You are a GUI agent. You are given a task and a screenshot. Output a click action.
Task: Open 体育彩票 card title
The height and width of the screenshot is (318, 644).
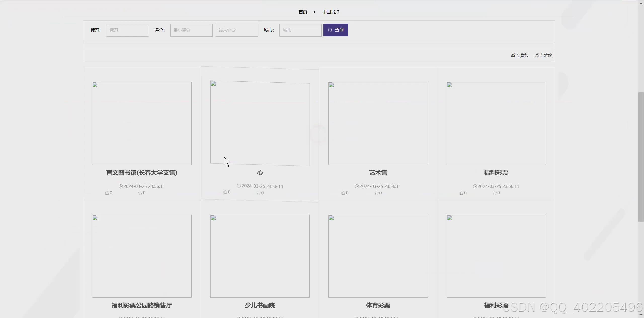[378, 305]
